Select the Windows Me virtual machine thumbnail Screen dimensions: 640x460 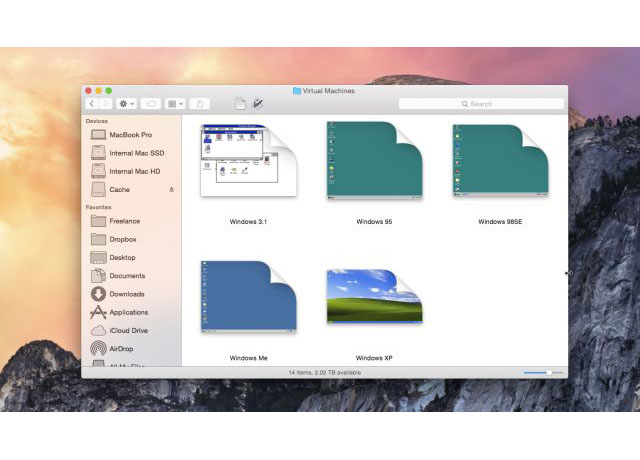pyautogui.click(x=248, y=297)
